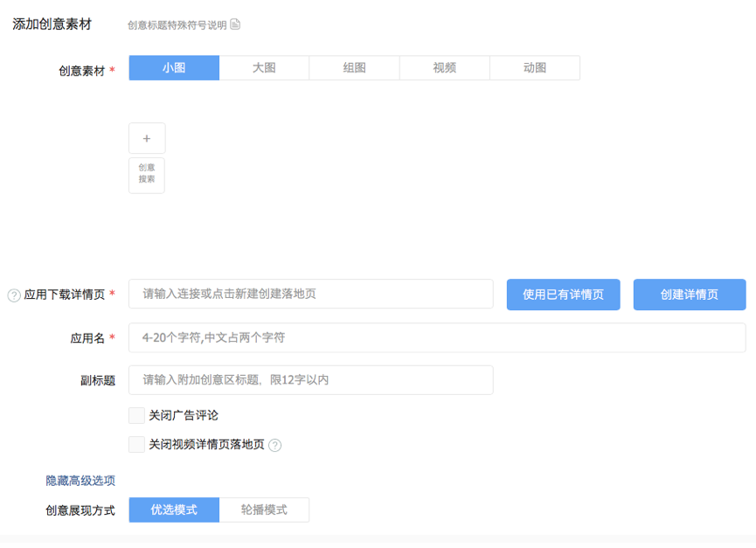Viewport: 756px width, 548px height.
Task: Choose the 动图 material tab
Action: (x=534, y=68)
